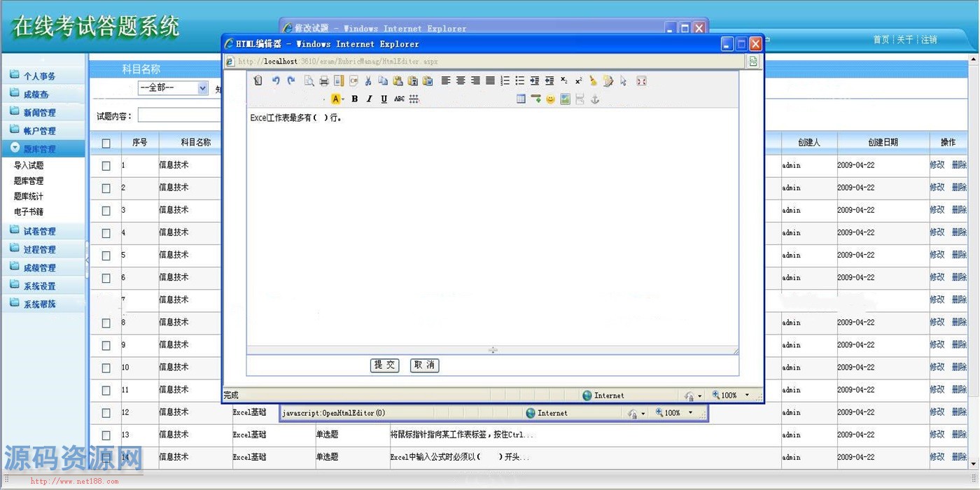Apply italic formatting with I icon

click(370, 99)
